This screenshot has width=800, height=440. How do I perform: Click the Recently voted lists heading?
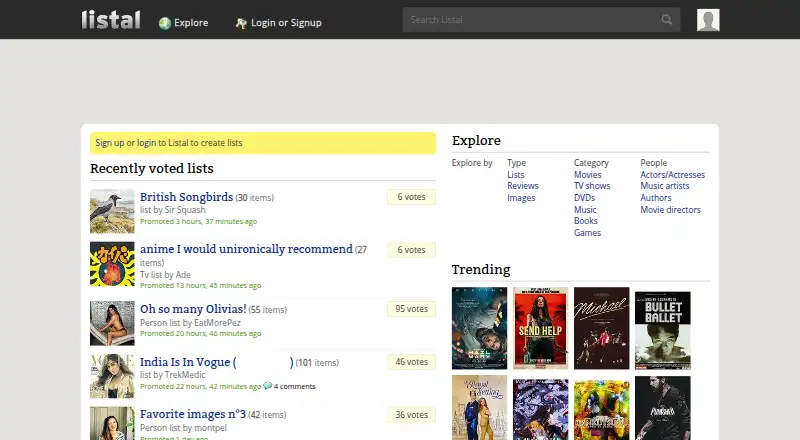152,168
